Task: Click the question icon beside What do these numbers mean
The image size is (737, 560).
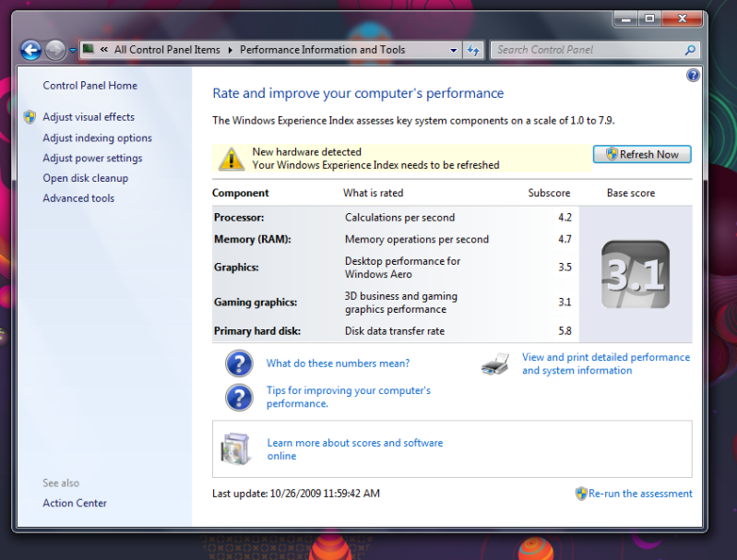Action: click(239, 363)
